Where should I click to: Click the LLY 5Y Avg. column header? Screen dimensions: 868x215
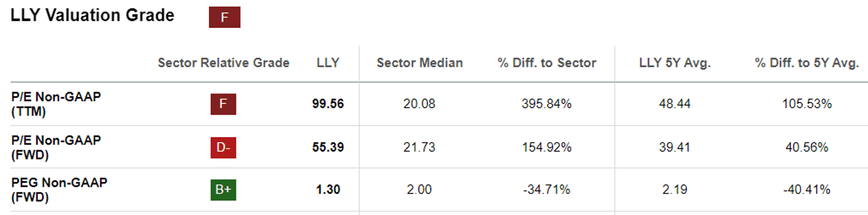click(675, 63)
